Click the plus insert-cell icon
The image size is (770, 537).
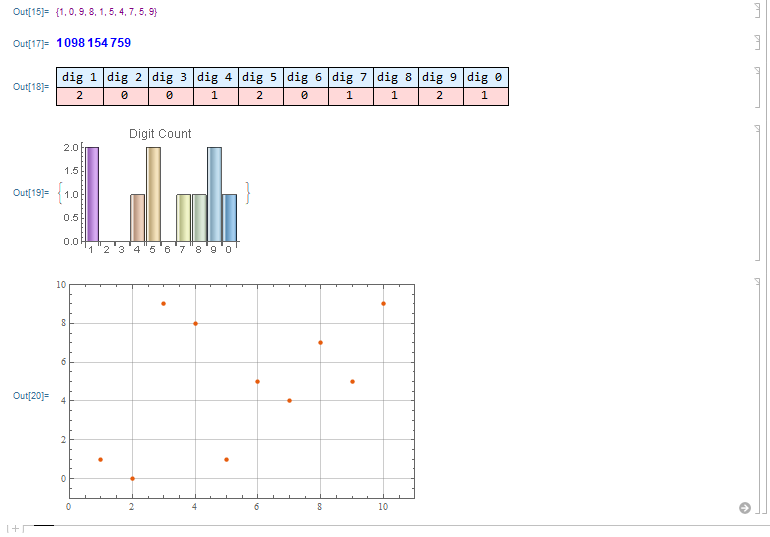click(15, 529)
